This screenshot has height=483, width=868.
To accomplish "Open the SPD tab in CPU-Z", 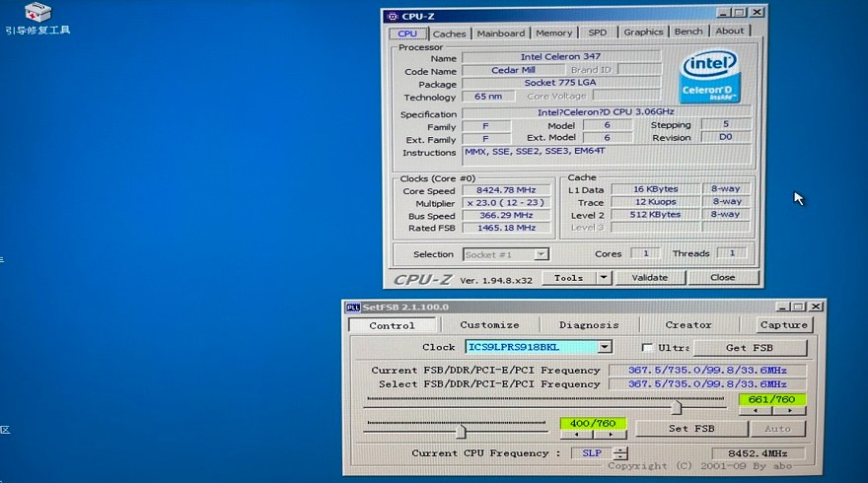I will point(598,33).
